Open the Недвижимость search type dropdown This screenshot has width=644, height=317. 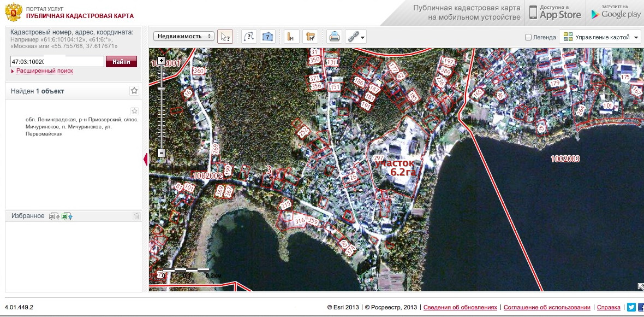(x=184, y=37)
